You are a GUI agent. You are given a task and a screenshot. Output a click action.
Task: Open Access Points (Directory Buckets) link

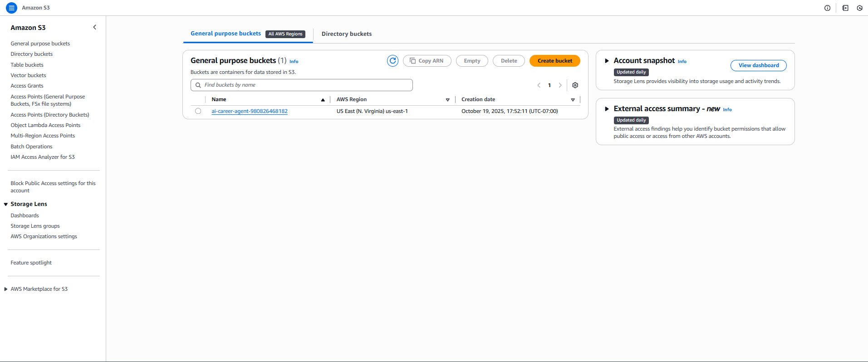click(x=50, y=115)
